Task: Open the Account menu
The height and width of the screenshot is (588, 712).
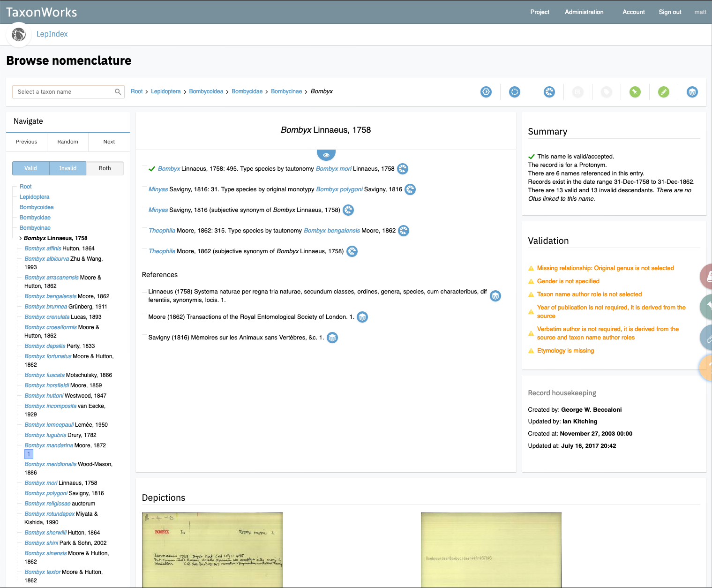Action: point(634,12)
